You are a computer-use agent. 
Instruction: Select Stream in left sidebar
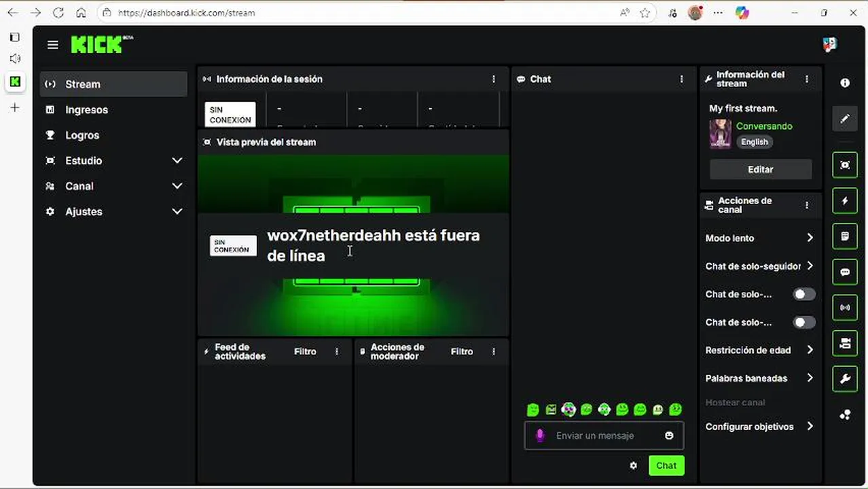pyautogui.click(x=113, y=84)
